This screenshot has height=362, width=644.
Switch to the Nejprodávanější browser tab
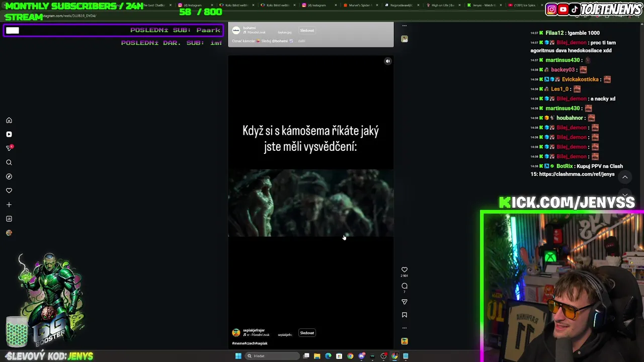401,5
